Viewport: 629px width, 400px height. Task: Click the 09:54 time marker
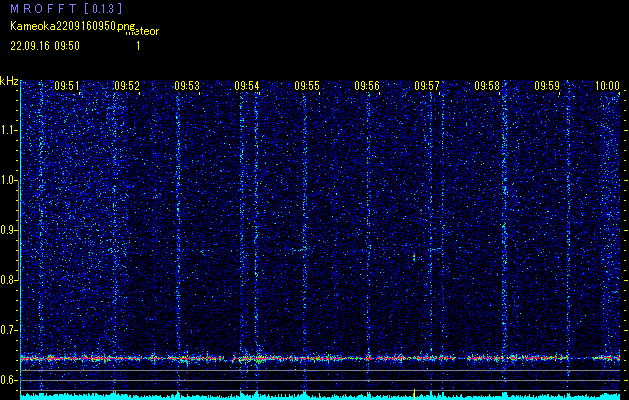(x=247, y=86)
